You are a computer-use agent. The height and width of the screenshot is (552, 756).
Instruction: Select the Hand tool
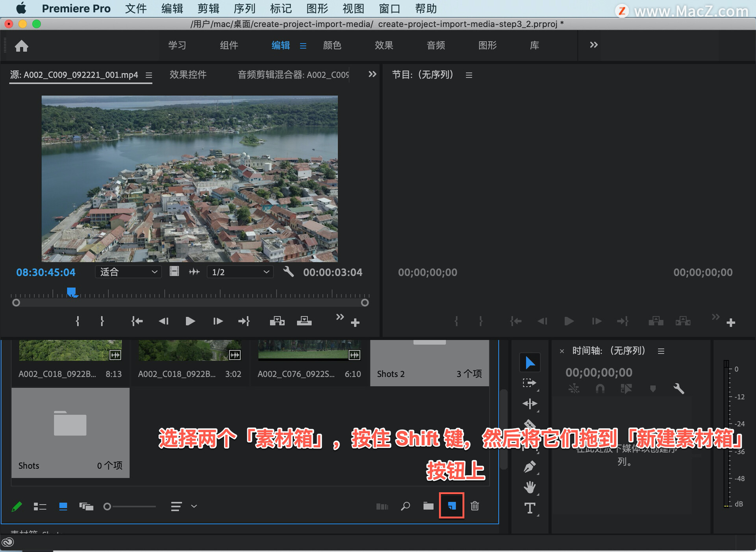[x=530, y=487]
